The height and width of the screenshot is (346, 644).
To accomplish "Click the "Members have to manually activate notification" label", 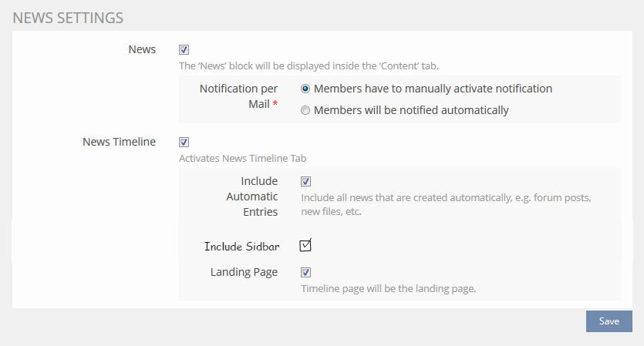I will click(x=433, y=89).
